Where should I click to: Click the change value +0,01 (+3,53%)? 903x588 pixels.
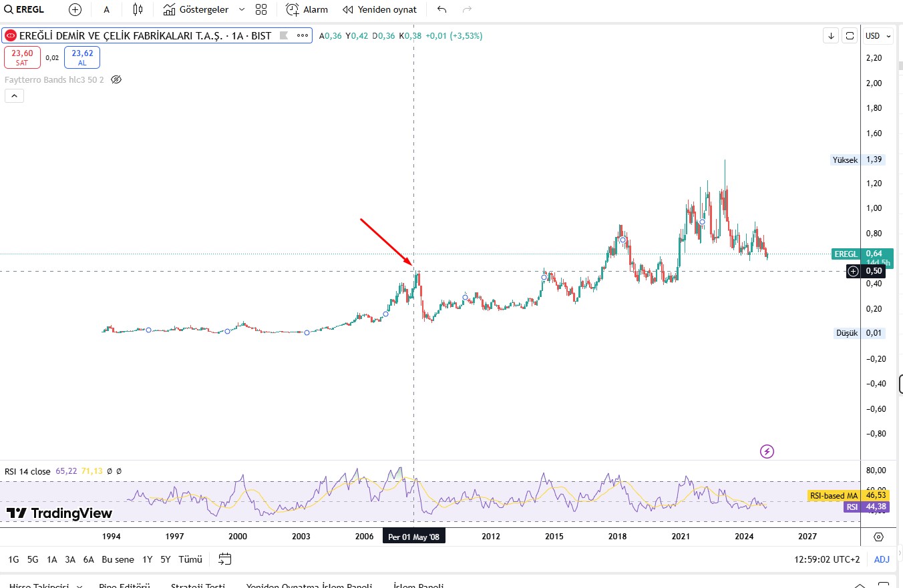[x=454, y=35]
